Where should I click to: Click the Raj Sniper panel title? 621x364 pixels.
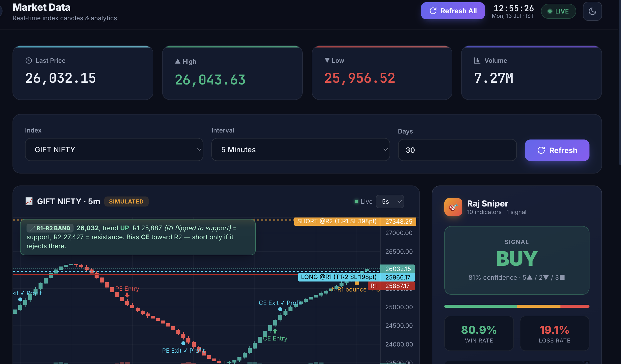click(x=488, y=203)
